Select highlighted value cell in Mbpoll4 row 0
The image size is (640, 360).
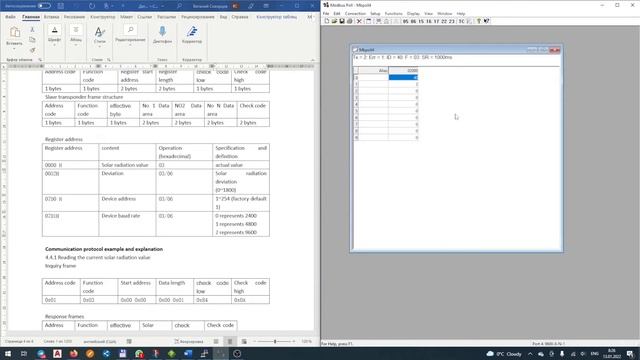(403, 77)
